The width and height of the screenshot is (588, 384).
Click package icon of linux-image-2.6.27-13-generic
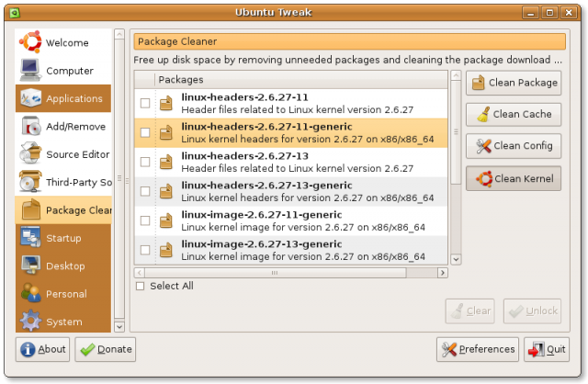165,250
